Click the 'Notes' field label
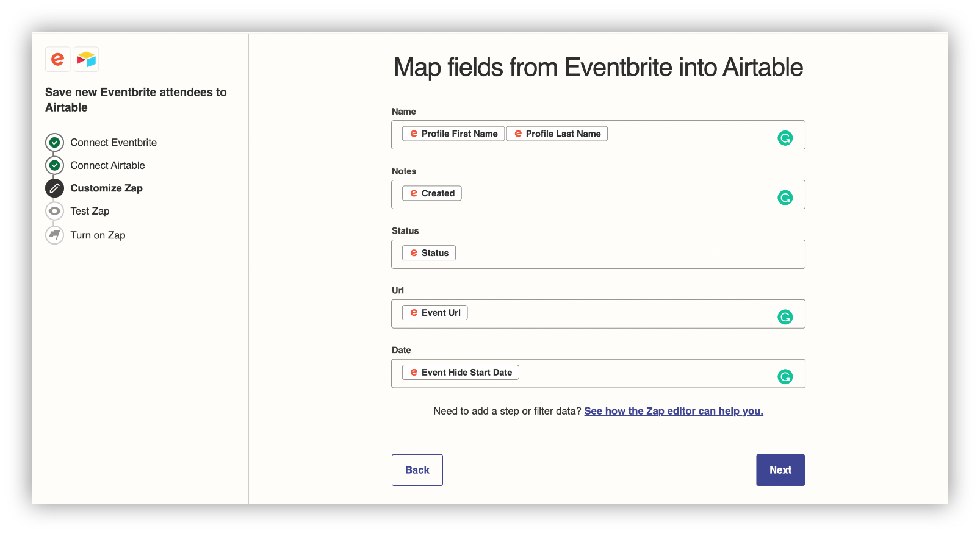 [x=404, y=171]
